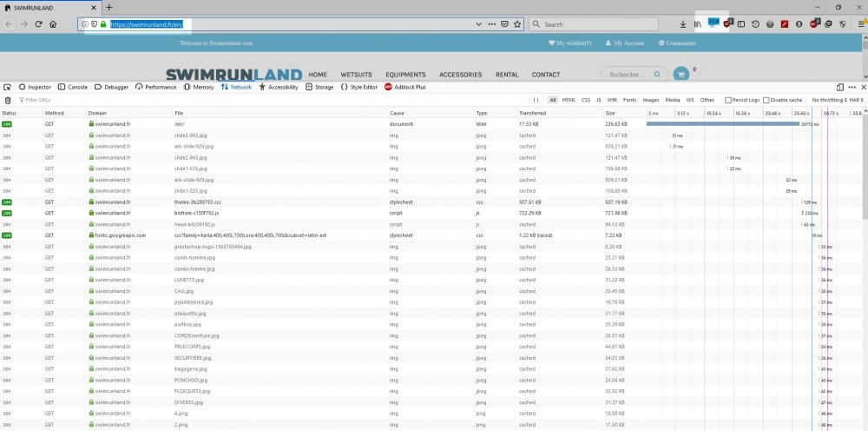Filter requests to All types
This screenshot has width=868, height=431.
(x=552, y=100)
